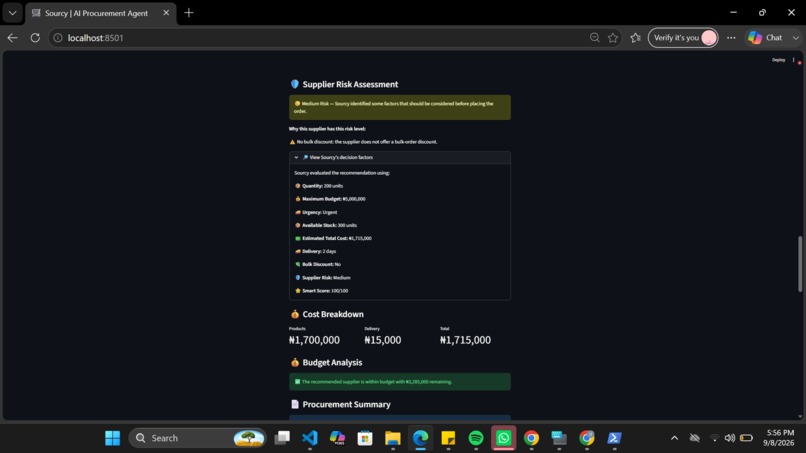Click the Estimated Total Cost line
The image size is (806, 453).
tap(333, 238)
